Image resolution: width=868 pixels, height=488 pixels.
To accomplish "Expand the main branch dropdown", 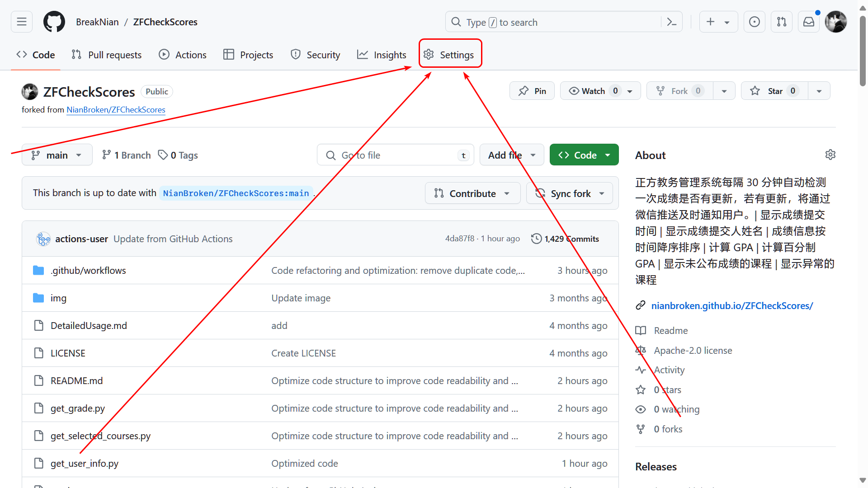I will click(x=57, y=155).
